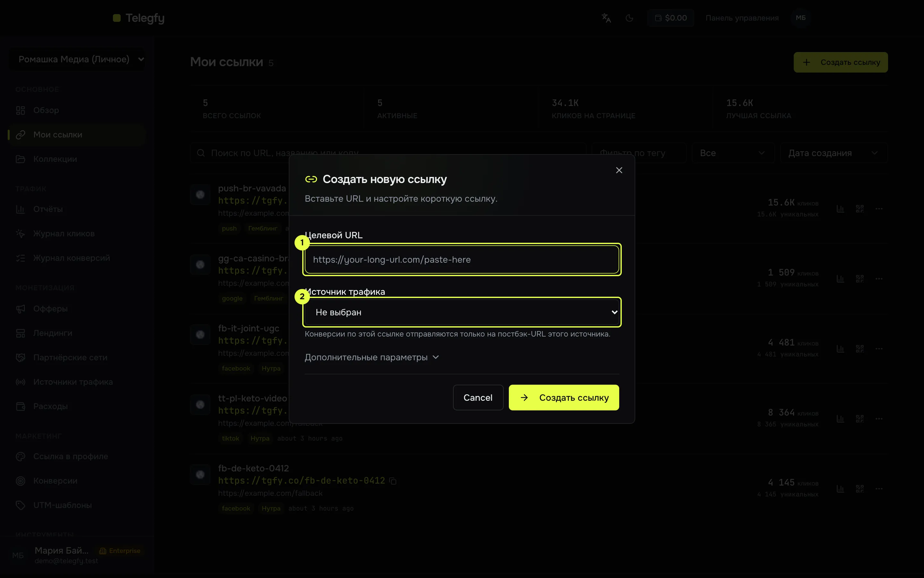924x578 pixels.
Task: Open the traffic source dropdown 'Не выбран'
Action: click(x=462, y=312)
